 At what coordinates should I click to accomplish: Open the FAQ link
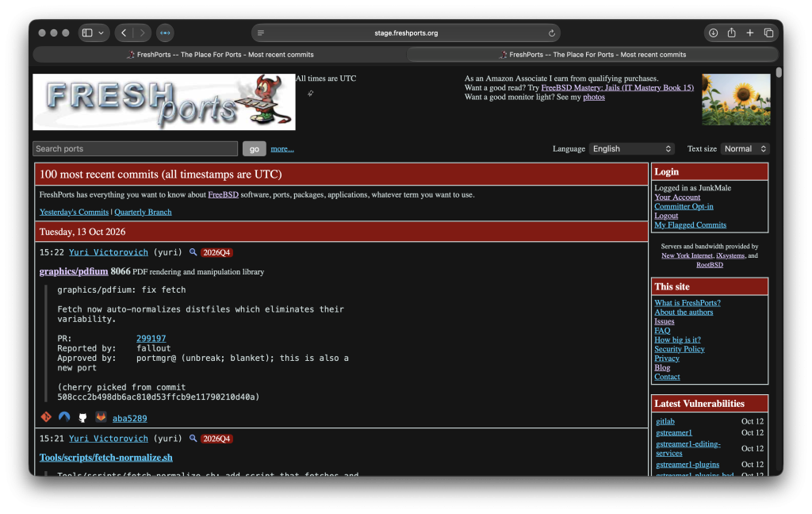pos(662,331)
